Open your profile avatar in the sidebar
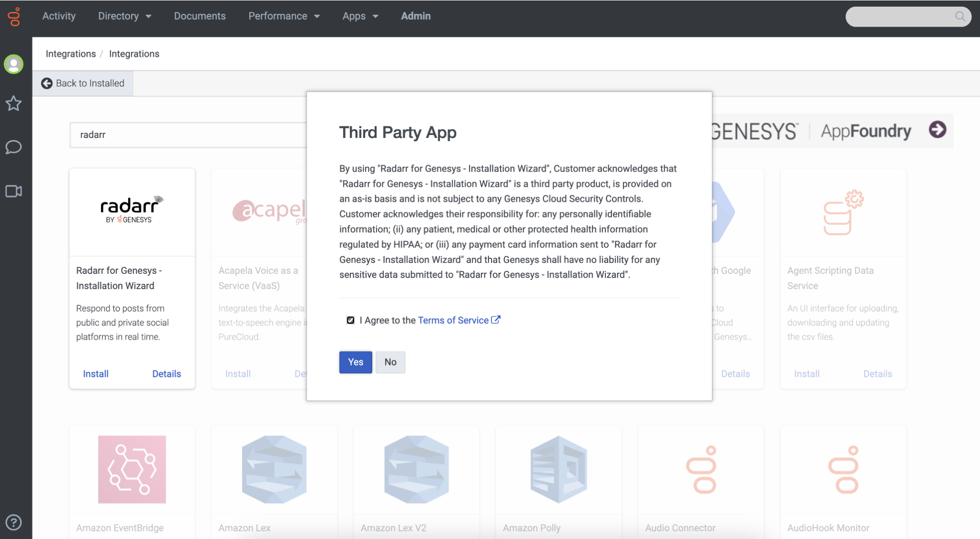 pos(14,64)
